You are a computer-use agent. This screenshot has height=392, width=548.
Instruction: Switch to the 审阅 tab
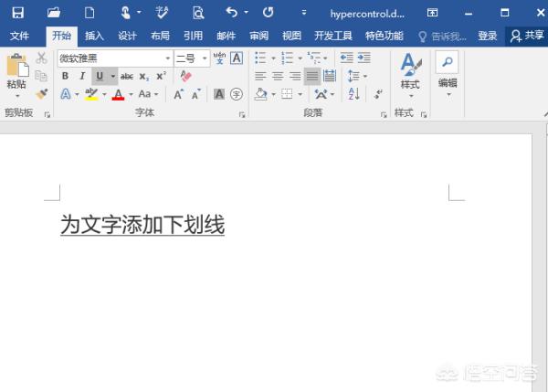(258, 36)
